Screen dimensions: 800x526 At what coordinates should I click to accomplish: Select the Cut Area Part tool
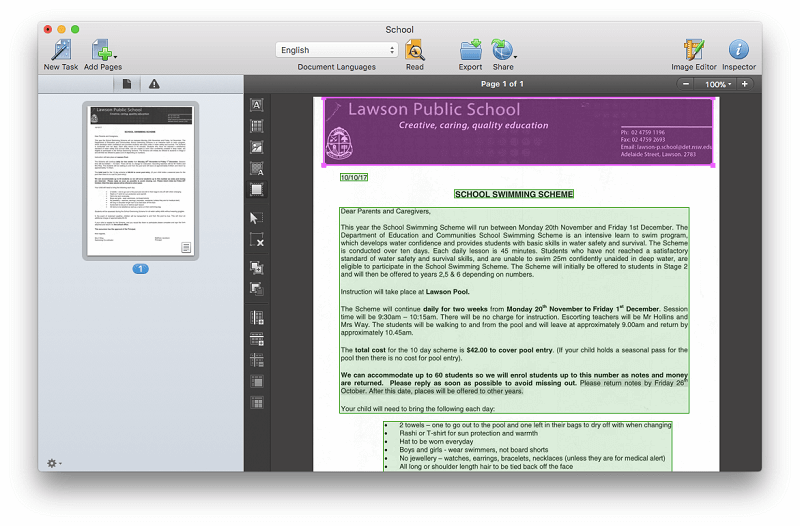point(257,289)
